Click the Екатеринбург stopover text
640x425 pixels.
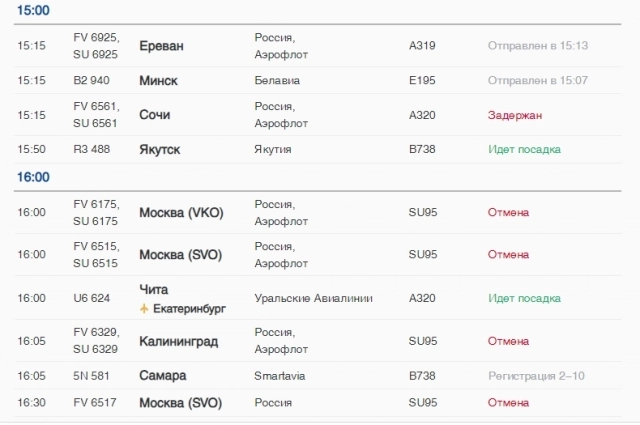[x=189, y=309]
